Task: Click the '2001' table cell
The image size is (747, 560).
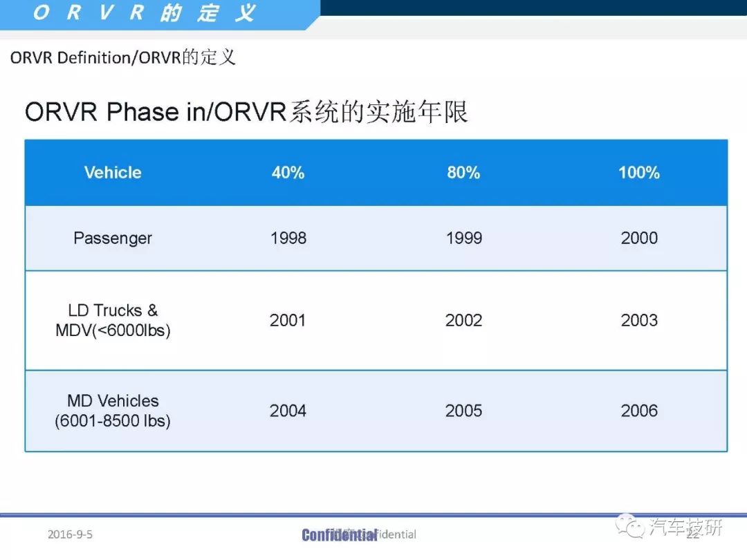Action: (x=288, y=321)
